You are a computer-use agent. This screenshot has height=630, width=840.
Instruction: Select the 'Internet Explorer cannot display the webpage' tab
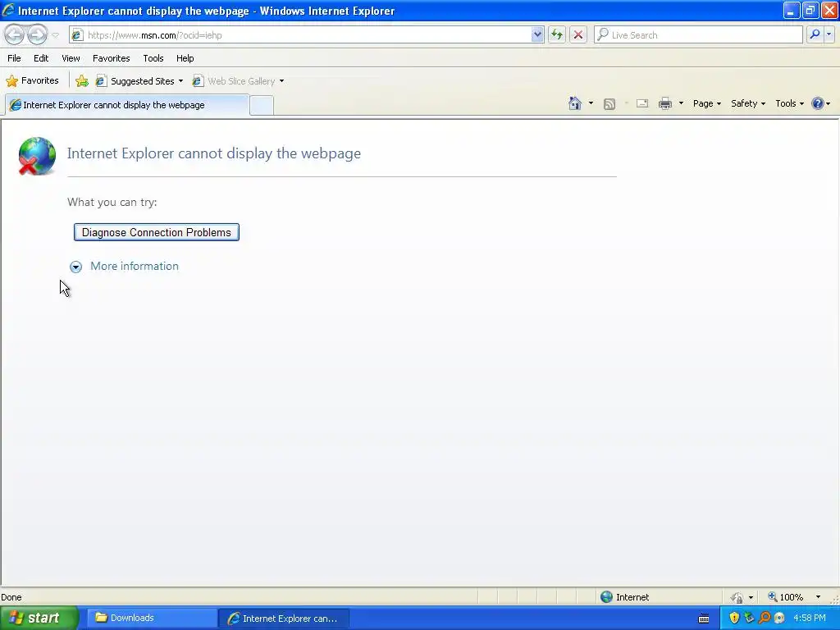(x=127, y=105)
